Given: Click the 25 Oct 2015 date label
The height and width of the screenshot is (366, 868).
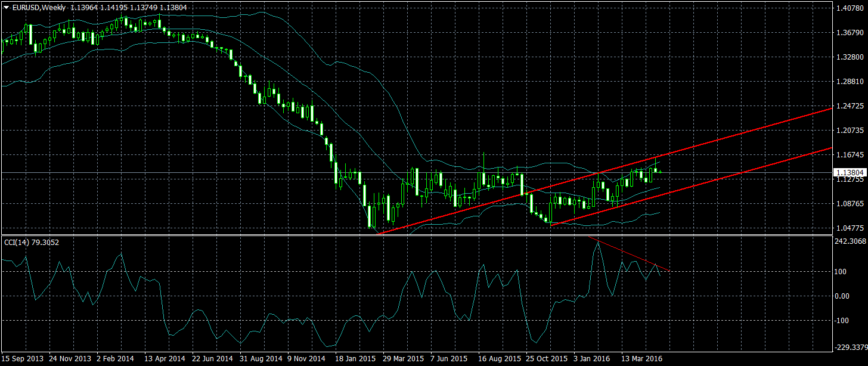Looking at the screenshot, I should [x=546, y=359].
